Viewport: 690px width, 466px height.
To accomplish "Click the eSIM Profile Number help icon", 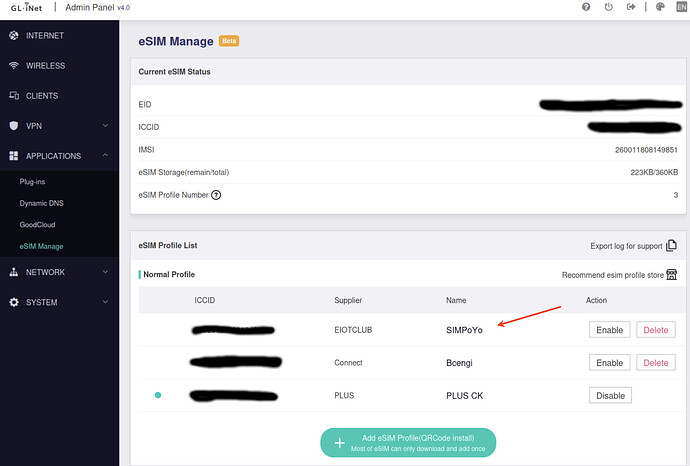I will (216, 194).
